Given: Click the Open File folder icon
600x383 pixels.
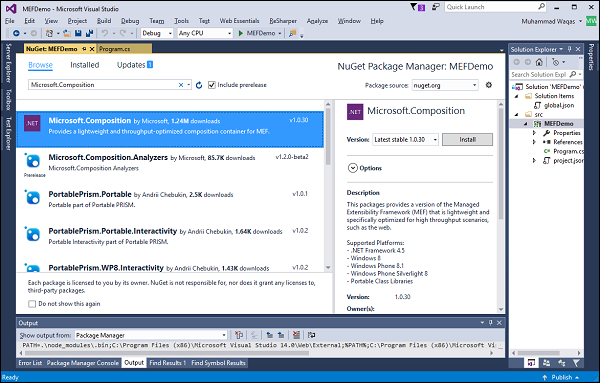Looking at the screenshot, I should point(67,33).
